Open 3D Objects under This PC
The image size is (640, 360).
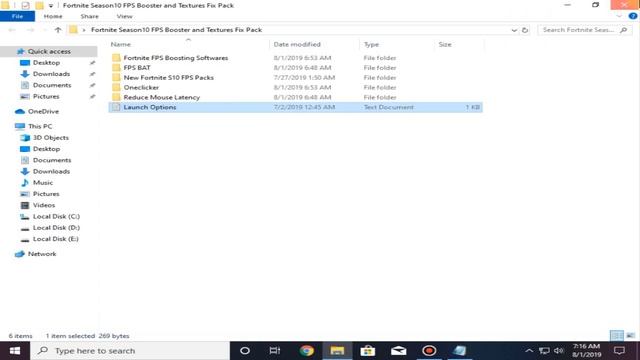pos(51,138)
